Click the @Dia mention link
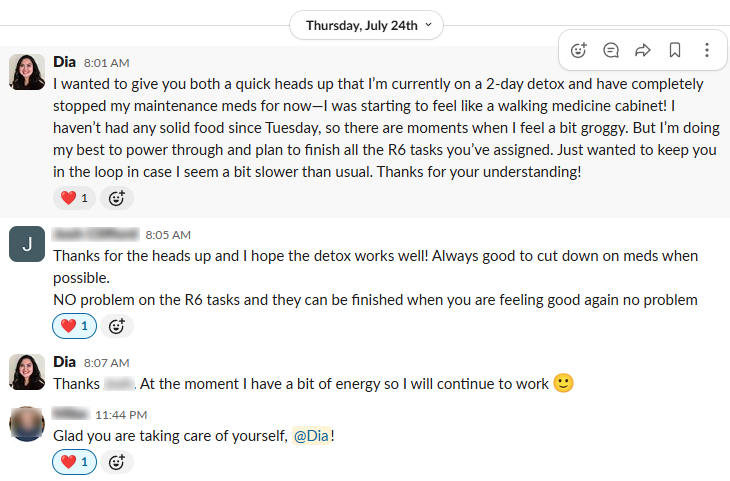Screen dimensions: 730x481 coord(311,435)
